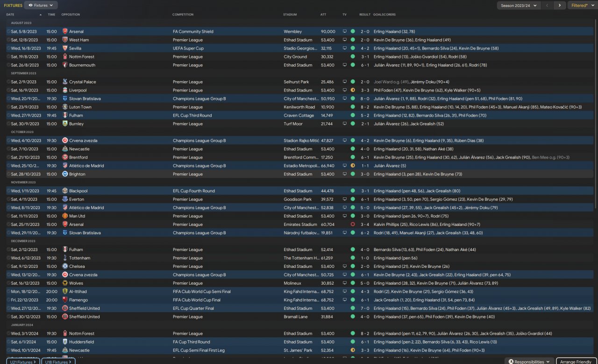Click the "FA Cup Third Round" competition
This screenshot has height=364, width=598.
192,342
